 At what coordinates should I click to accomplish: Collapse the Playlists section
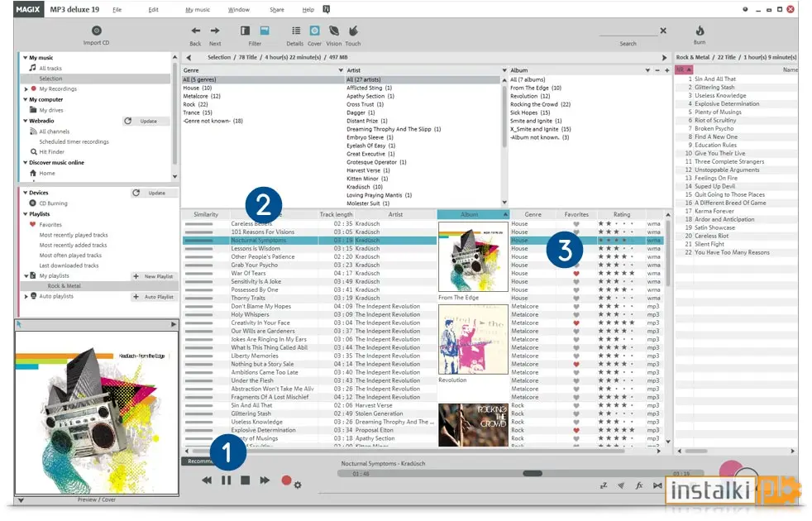25,214
